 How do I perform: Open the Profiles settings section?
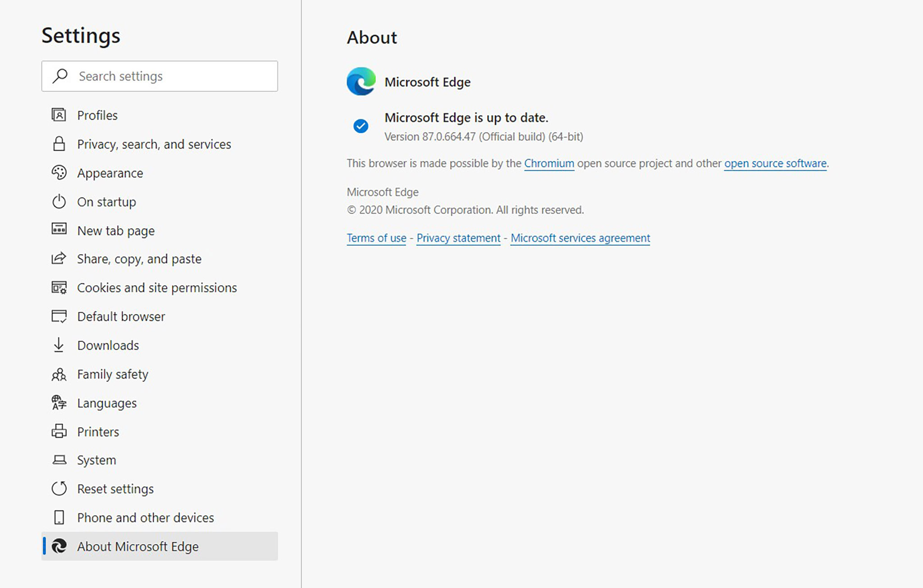click(x=160, y=115)
